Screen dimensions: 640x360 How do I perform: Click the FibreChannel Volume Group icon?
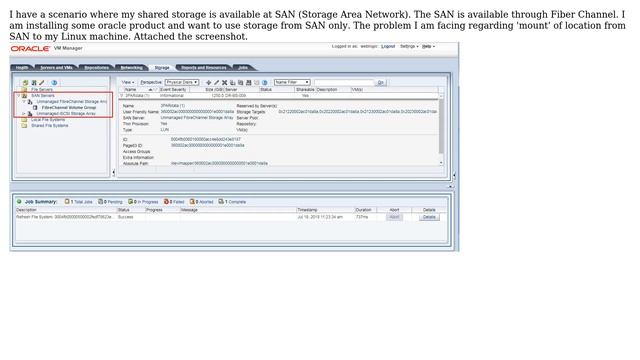[35, 107]
